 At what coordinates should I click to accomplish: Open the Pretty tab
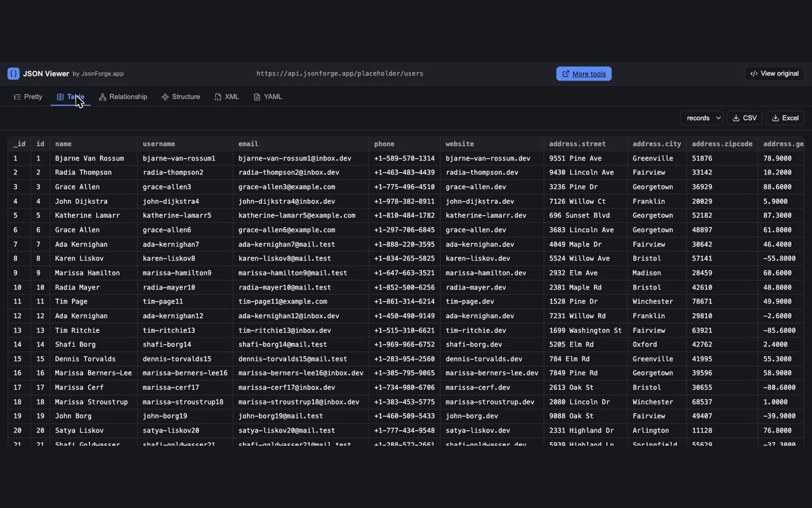[x=28, y=97]
